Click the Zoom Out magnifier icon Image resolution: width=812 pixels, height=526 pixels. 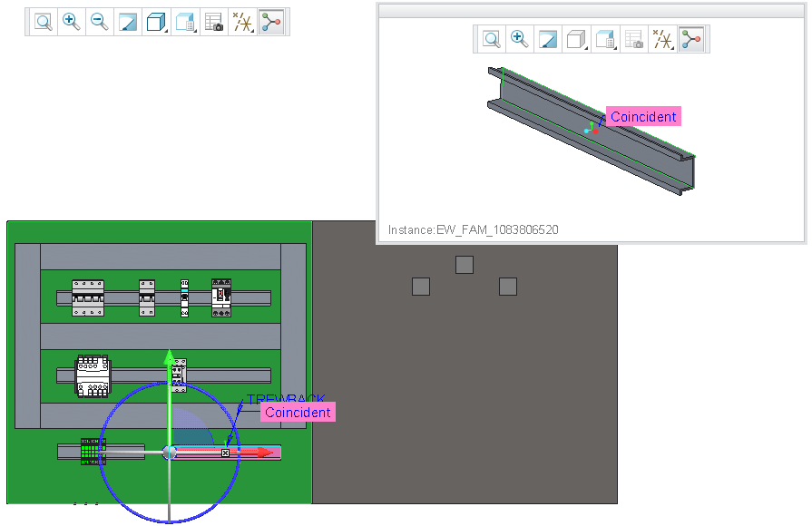click(100, 23)
